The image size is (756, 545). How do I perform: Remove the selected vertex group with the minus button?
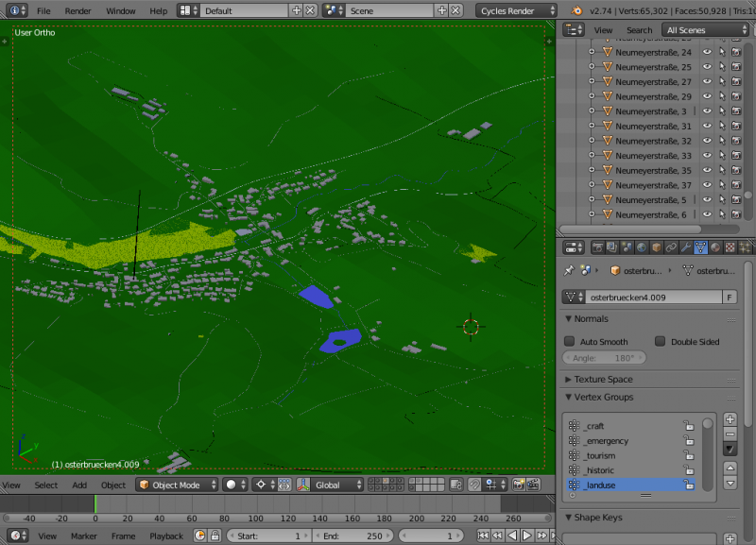click(x=730, y=434)
